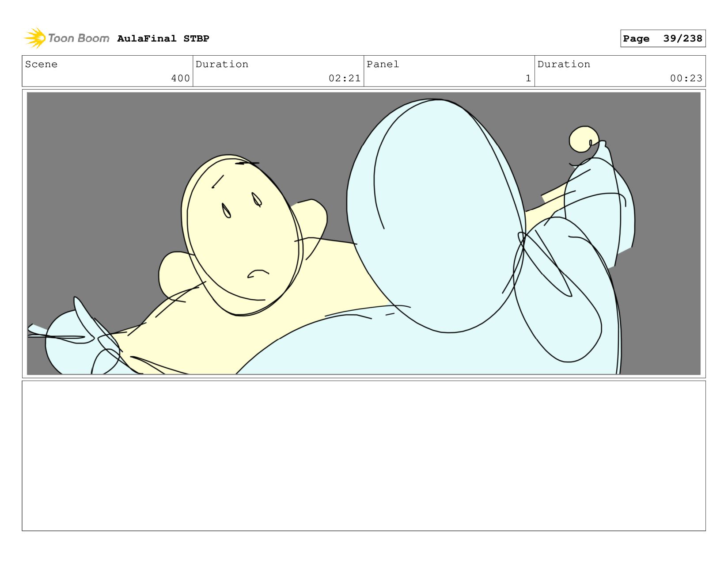Select the panel number 1
This screenshot has width=728, height=564.
528,78
